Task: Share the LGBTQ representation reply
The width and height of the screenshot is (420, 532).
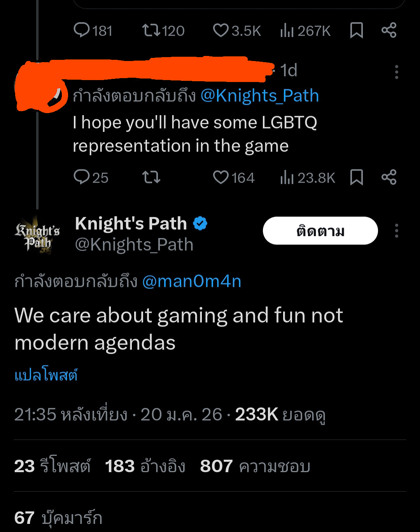Action: click(x=389, y=177)
